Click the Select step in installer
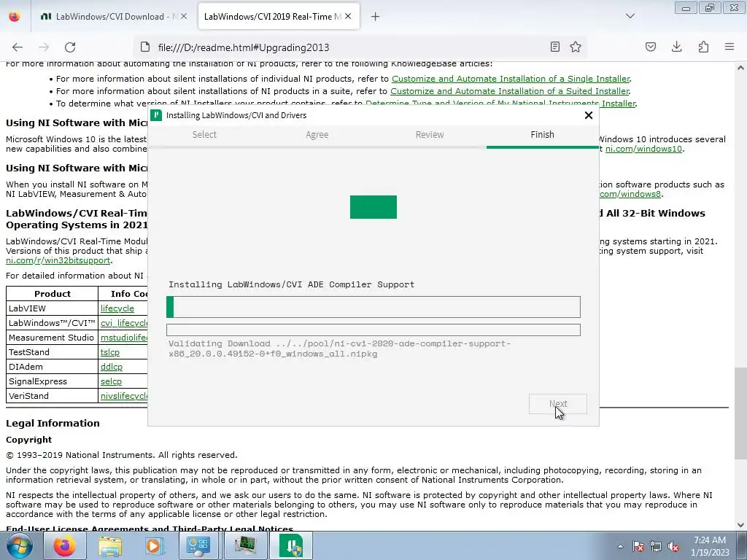The height and width of the screenshot is (560, 747). (204, 135)
